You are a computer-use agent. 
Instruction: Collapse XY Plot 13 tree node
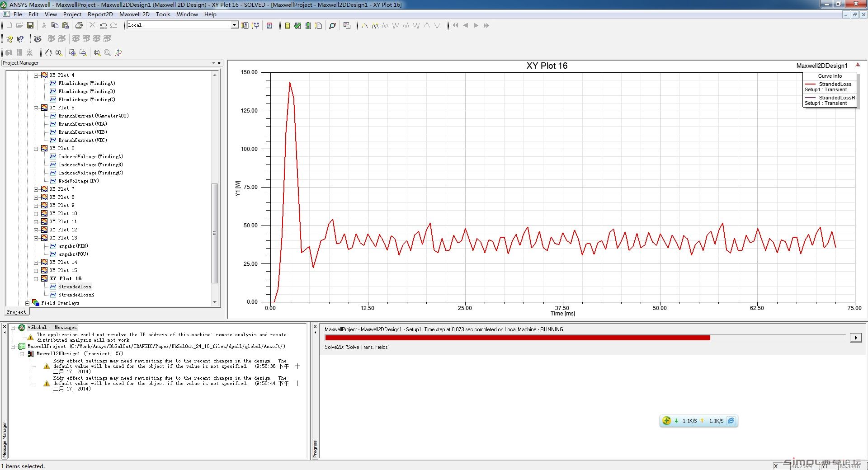pos(36,238)
